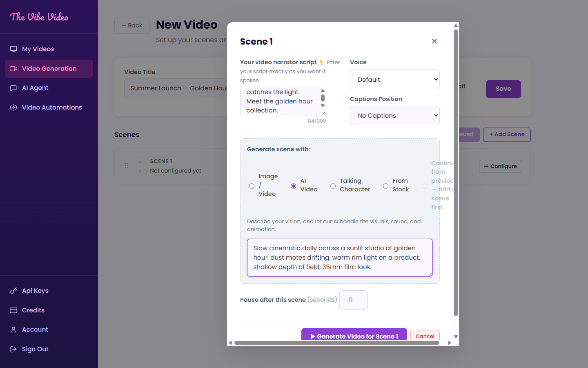Choose the From Stock radio option

385,186
